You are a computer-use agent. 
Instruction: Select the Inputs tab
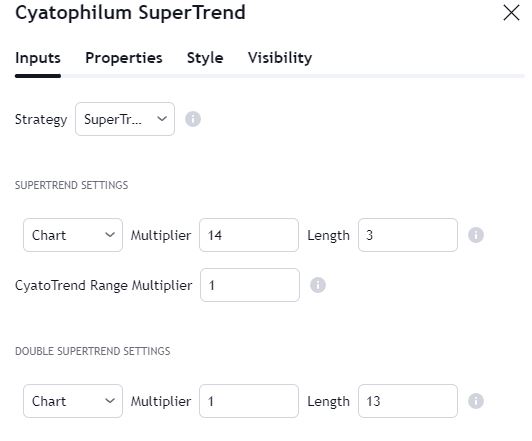pos(38,58)
